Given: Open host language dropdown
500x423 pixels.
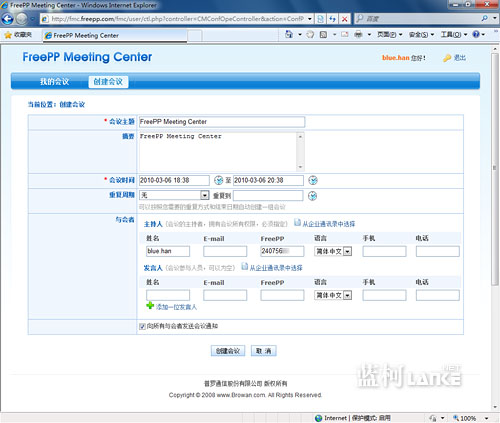Looking at the screenshot, I should coord(347,251).
